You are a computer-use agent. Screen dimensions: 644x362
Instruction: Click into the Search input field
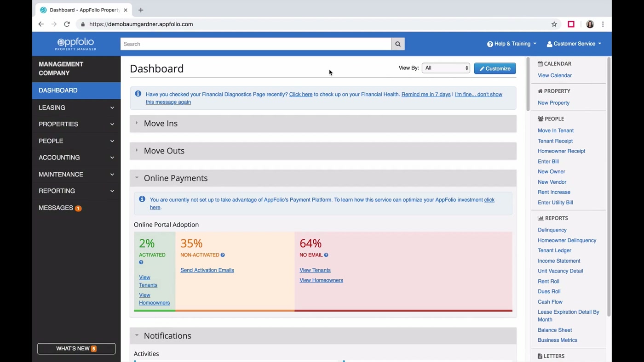[x=256, y=44]
